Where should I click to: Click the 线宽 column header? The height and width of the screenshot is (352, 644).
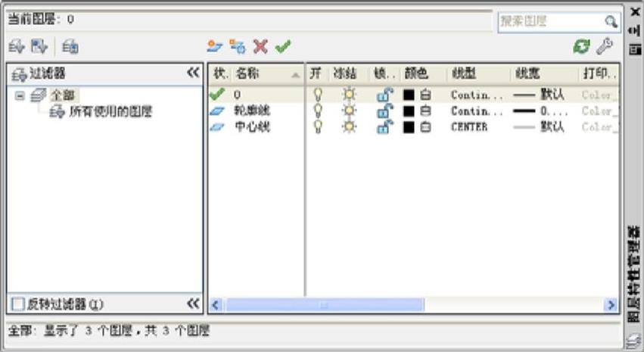pyautogui.click(x=543, y=73)
